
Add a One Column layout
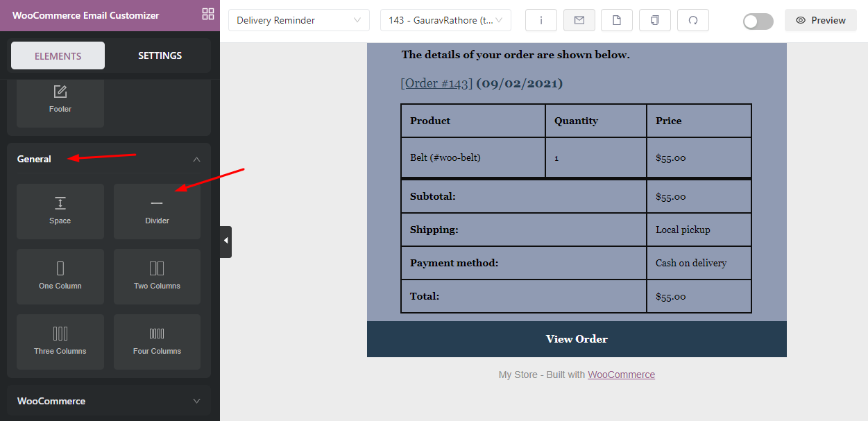[x=60, y=277]
